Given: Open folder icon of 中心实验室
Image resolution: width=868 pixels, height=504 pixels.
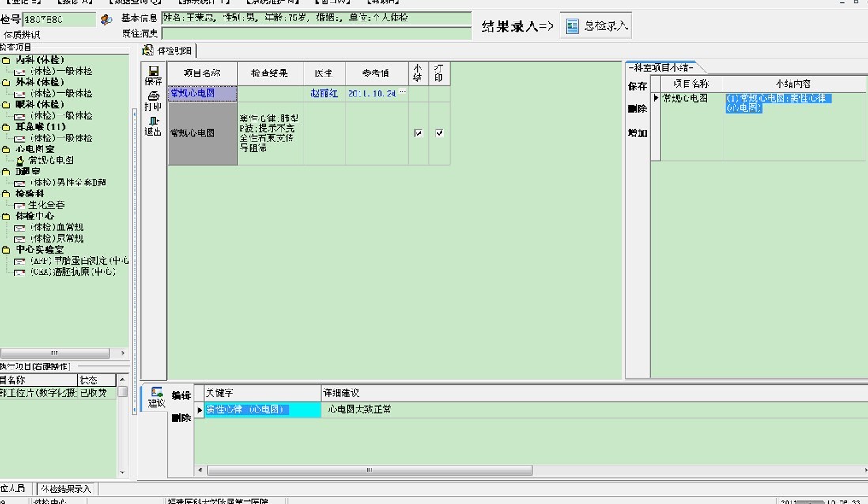Looking at the screenshot, I should [x=6, y=250].
